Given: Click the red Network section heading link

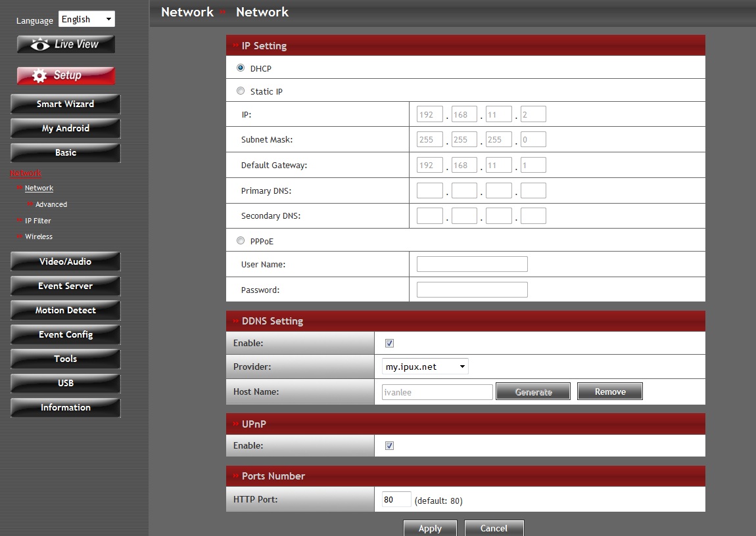Looking at the screenshot, I should (26, 173).
